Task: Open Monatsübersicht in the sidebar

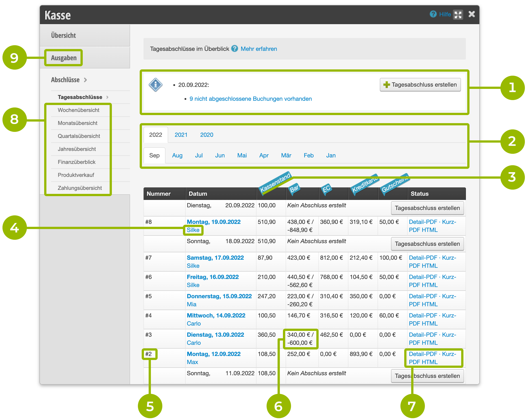Action: (77, 123)
